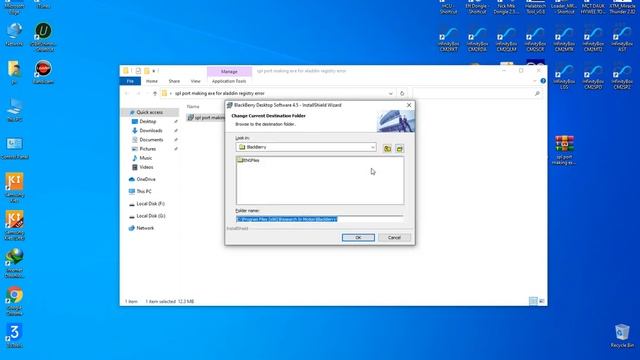Select Quick access in navigation pane

pyautogui.click(x=150, y=112)
